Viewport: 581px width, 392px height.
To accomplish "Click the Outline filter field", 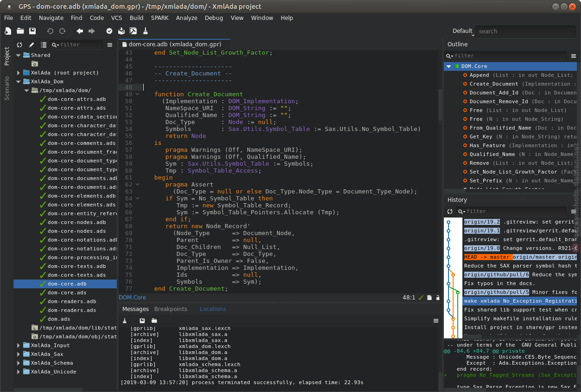I will click(x=505, y=56).
